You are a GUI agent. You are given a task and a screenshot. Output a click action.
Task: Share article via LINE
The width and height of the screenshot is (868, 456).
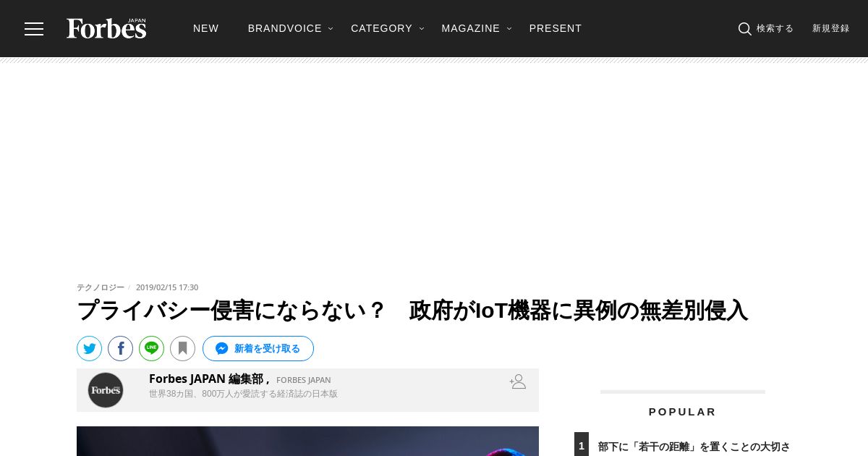pyautogui.click(x=151, y=348)
